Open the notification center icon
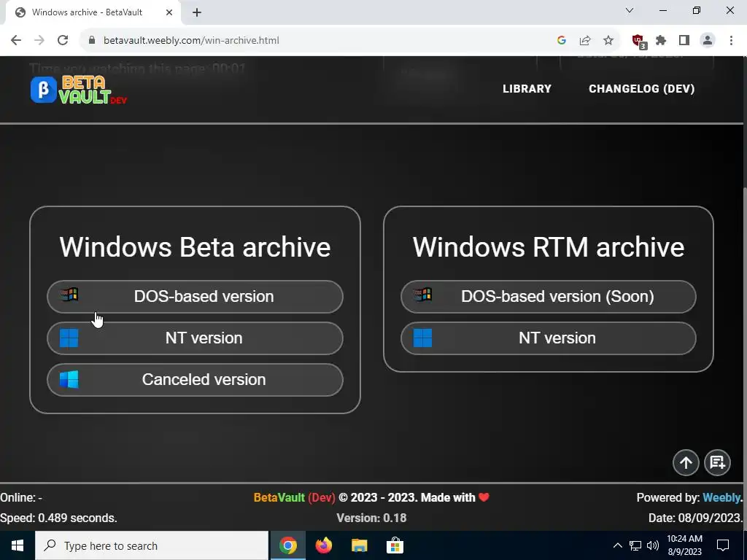 tap(723, 545)
